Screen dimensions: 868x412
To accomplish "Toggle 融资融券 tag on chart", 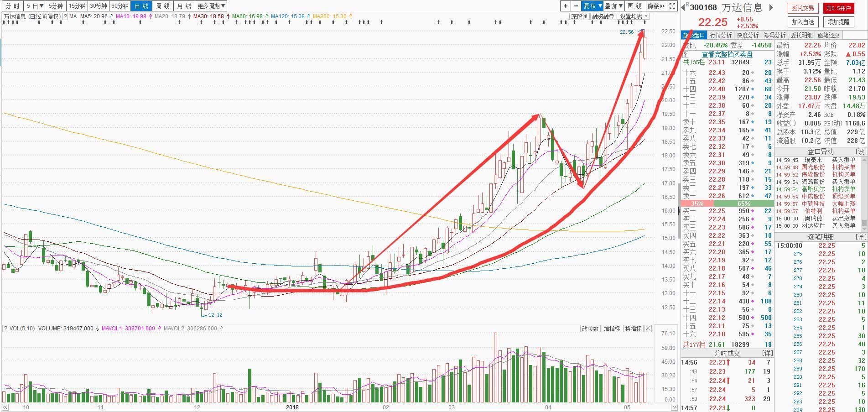I will 603,16.
